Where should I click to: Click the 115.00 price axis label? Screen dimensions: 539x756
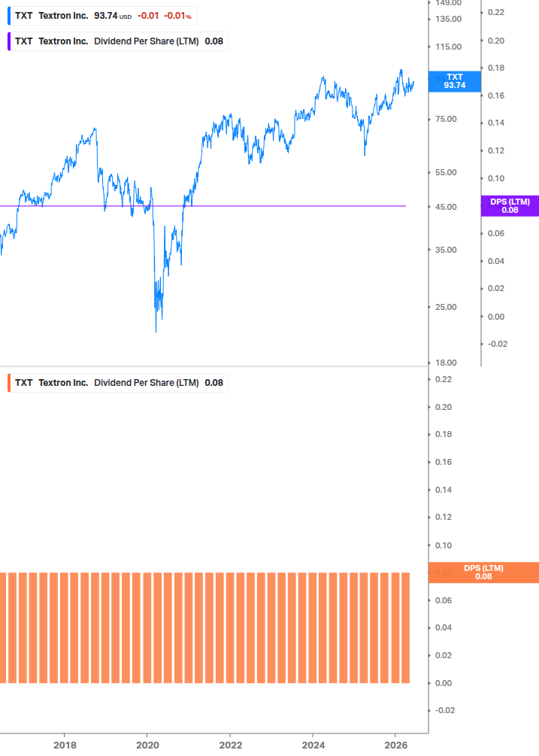(449, 47)
